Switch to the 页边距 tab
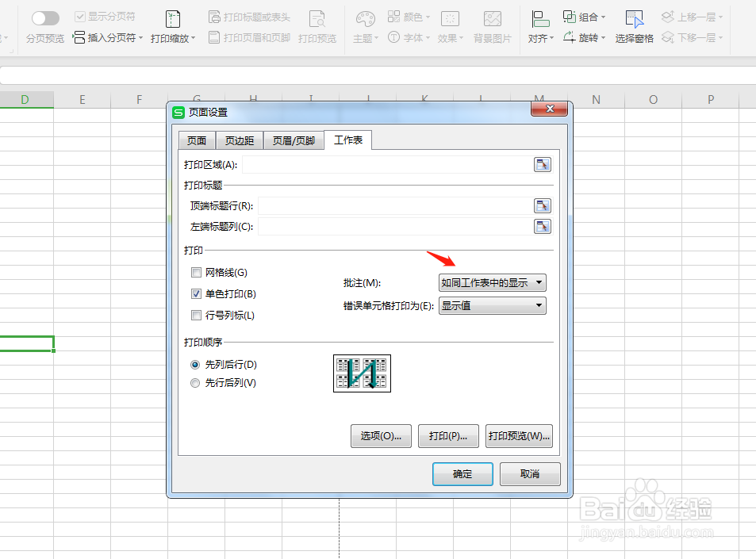 (x=239, y=140)
